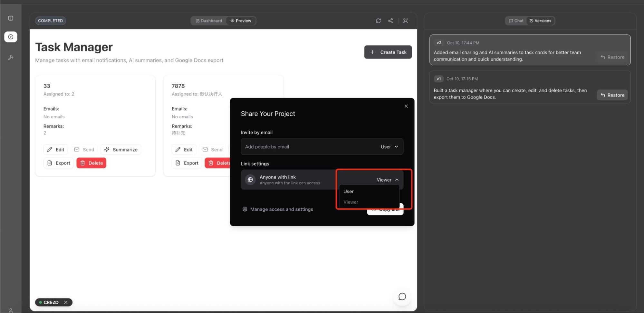Edit task 33
Viewport: 644px width, 313px height.
click(x=56, y=150)
